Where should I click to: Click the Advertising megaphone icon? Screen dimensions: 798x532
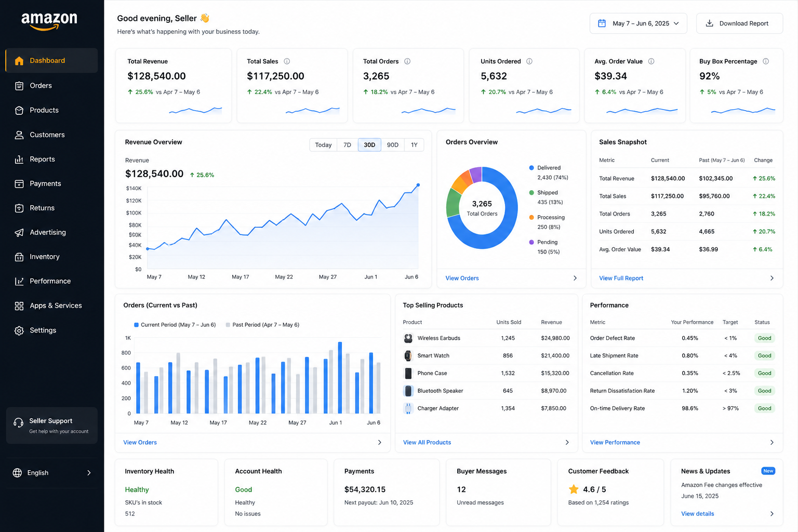(19, 232)
